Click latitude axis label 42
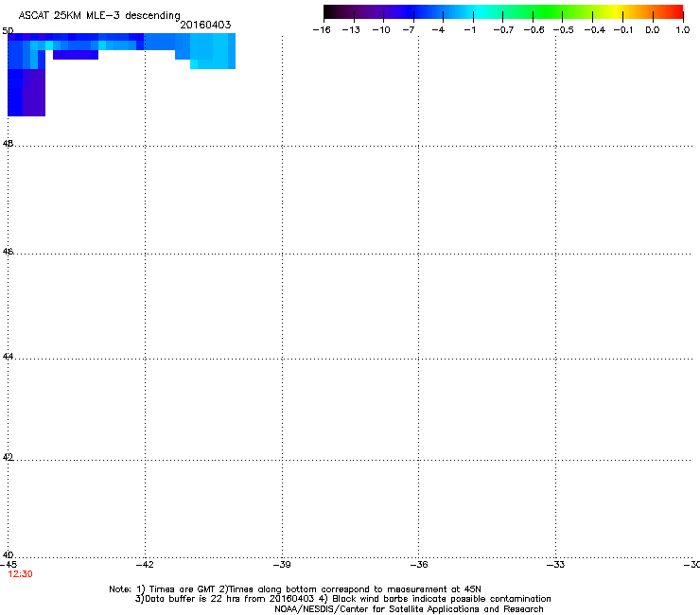The image size is (700, 615). click(x=8, y=457)
